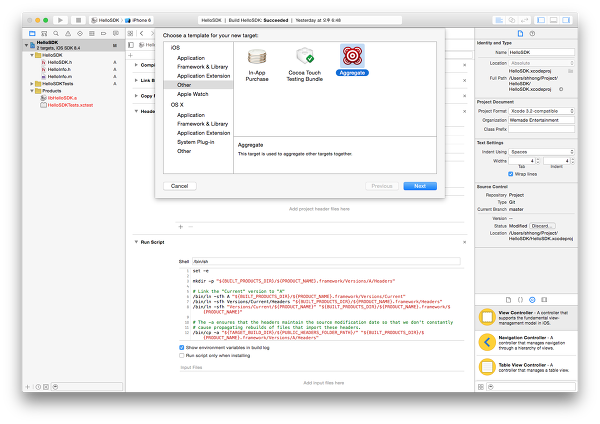
Task: Toggle Wrap lines checkbox
Action: [510, 174]
